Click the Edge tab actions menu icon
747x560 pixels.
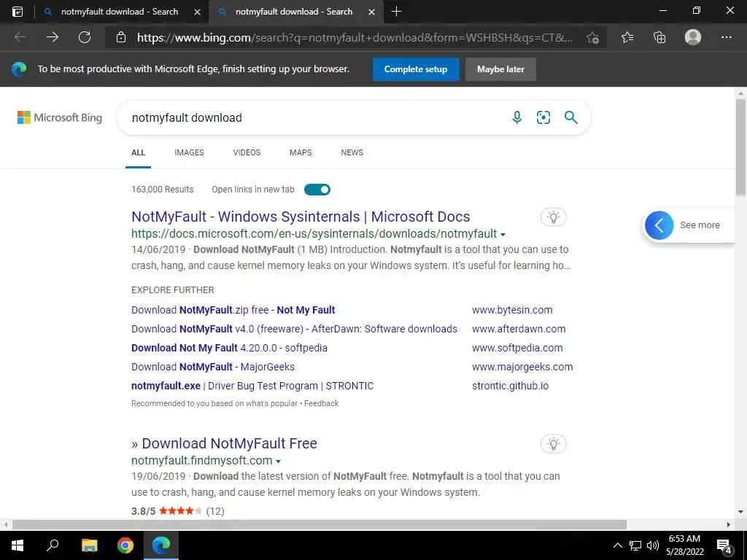click(x=18, y=12)
